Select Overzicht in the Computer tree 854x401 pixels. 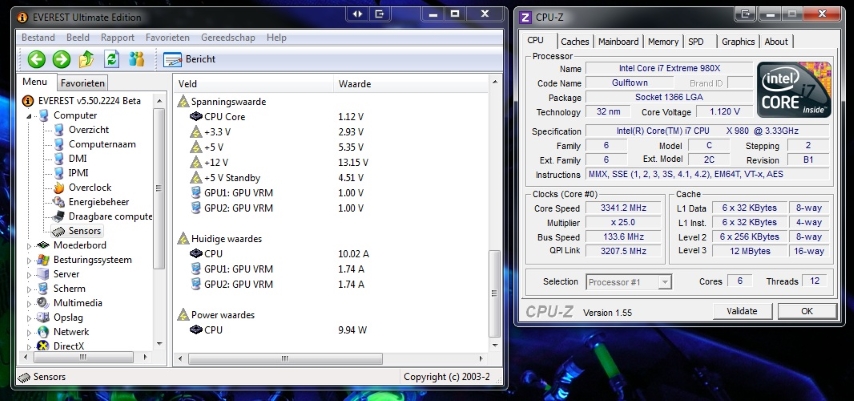click(x=88, y=130)
